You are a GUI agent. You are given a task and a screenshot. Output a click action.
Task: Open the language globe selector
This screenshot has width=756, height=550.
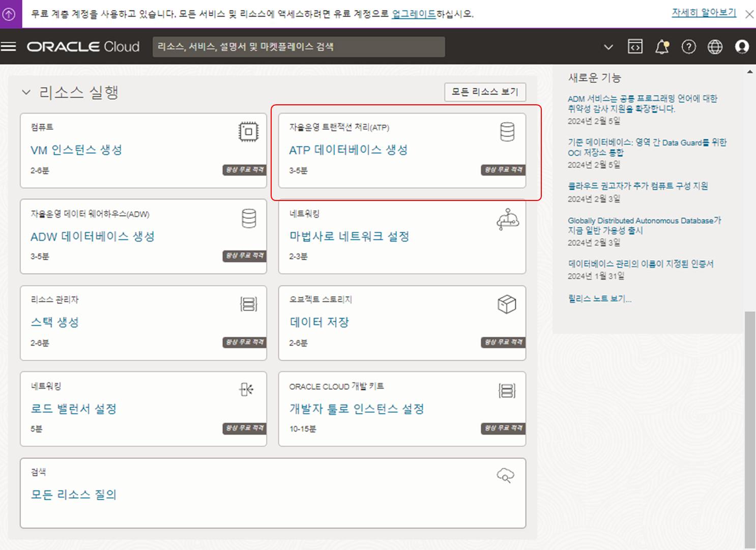click(x=715, y=47)
